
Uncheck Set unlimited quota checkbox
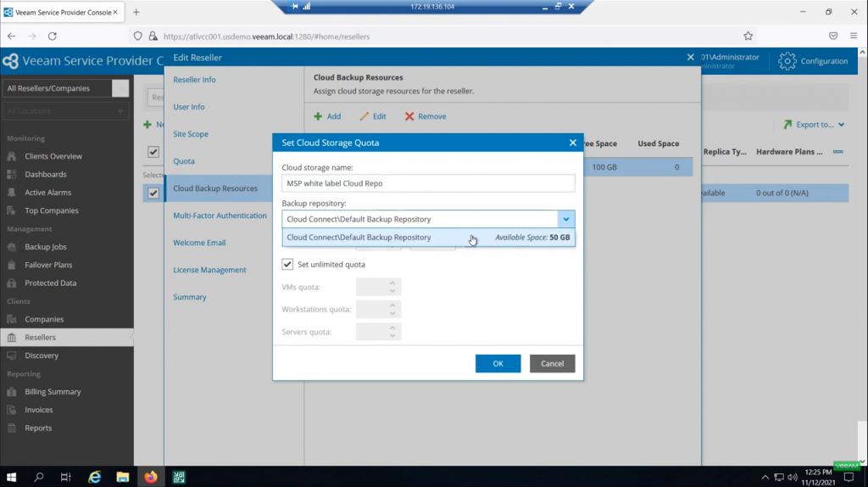click(287, 264)
